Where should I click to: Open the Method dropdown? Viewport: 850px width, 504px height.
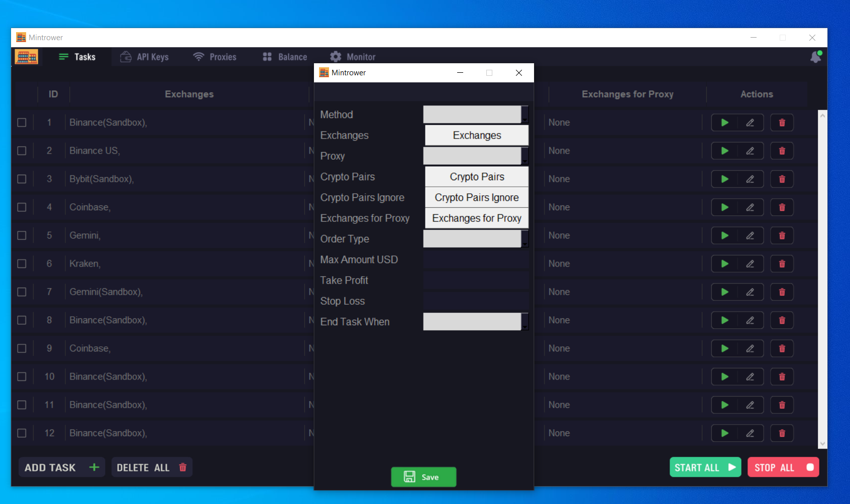tap(475, 114)
